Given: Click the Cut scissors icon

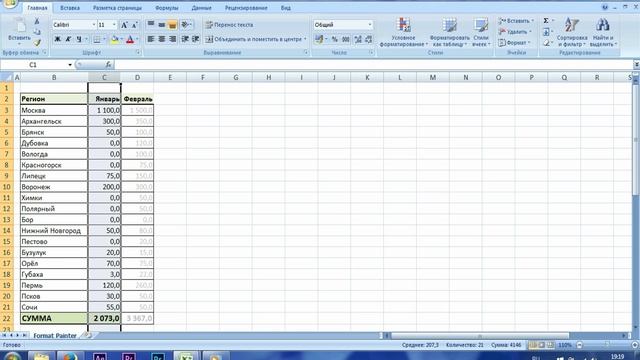Looking at the screenshot, I should [37, 22].
